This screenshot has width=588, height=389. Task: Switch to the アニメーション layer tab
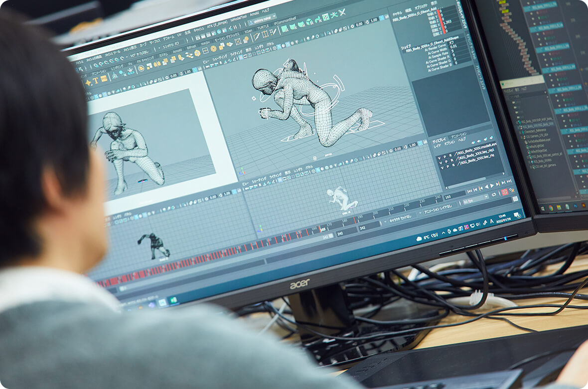coord(458,135)
